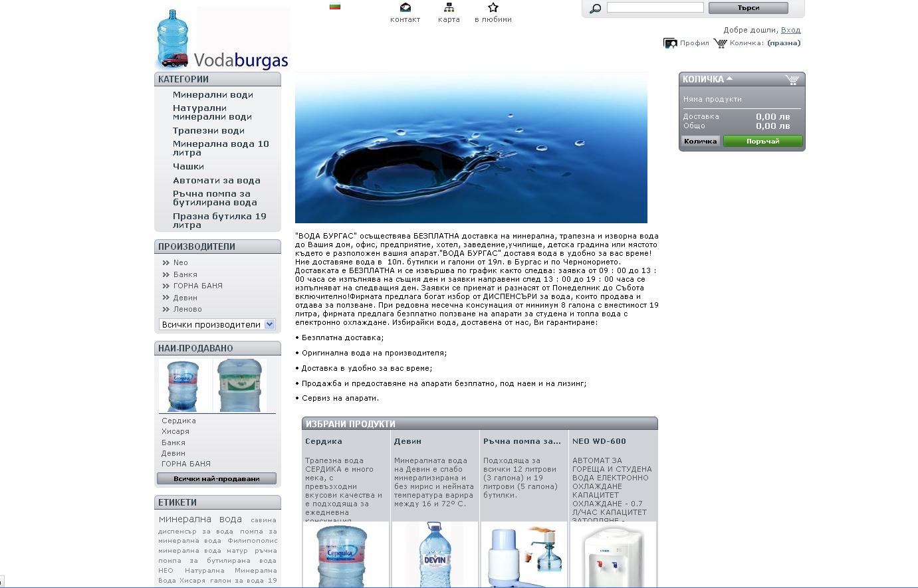Click the green Поръчай button
The height and width of the screenshot is (588, 918).
coord(762,141)
